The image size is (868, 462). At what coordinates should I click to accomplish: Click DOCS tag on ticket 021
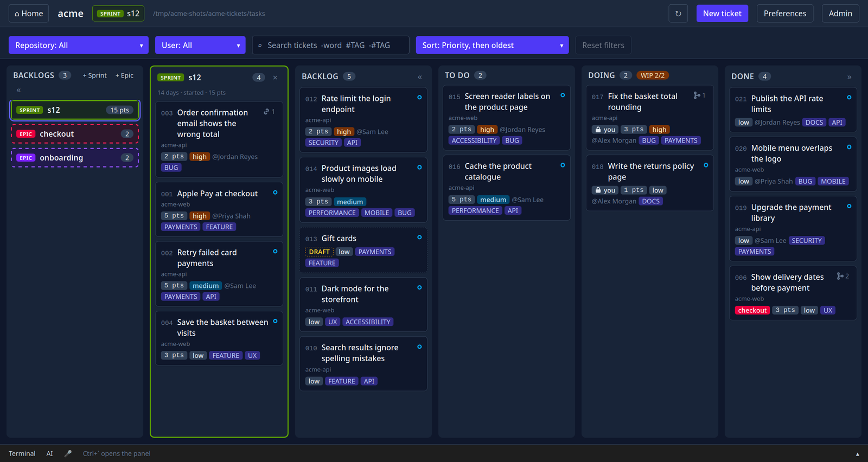(x=814, y=122)
